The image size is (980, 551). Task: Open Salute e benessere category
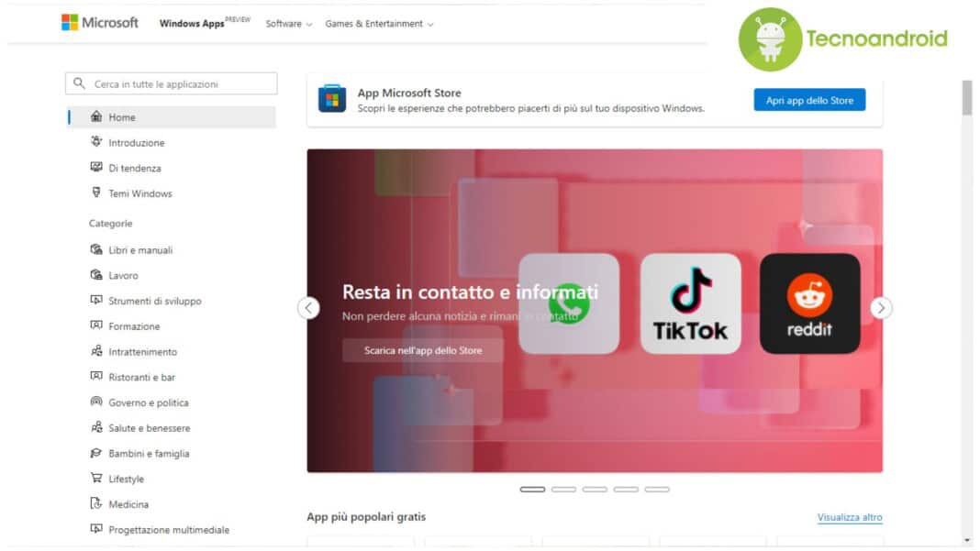150,428
